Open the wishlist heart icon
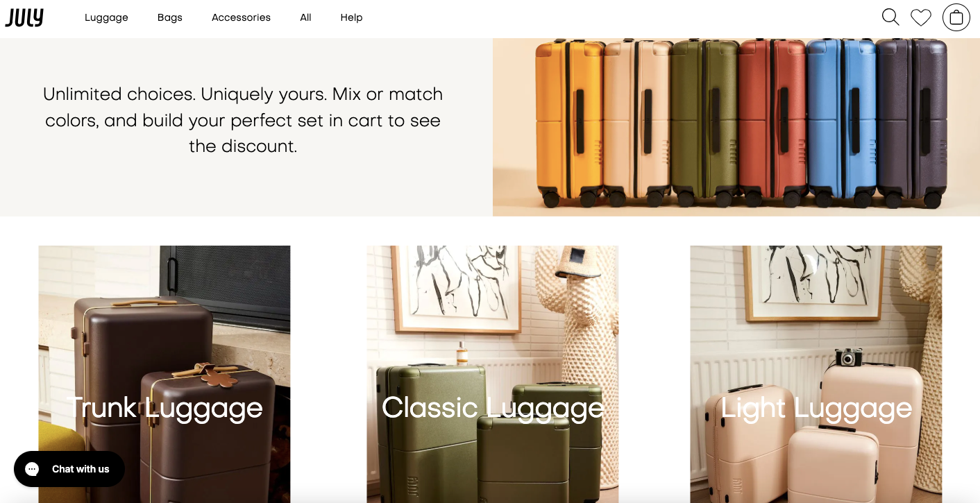 click(x=921, y=17)
